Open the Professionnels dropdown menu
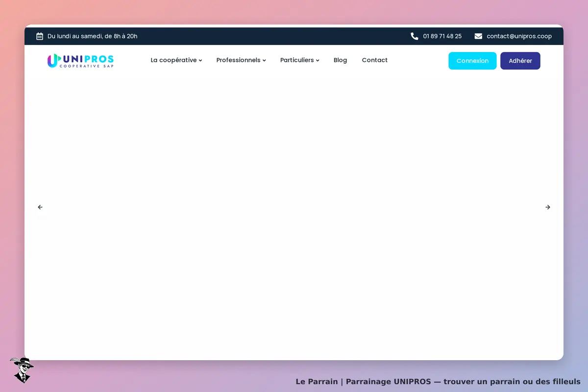 click(x=241, y=60)
